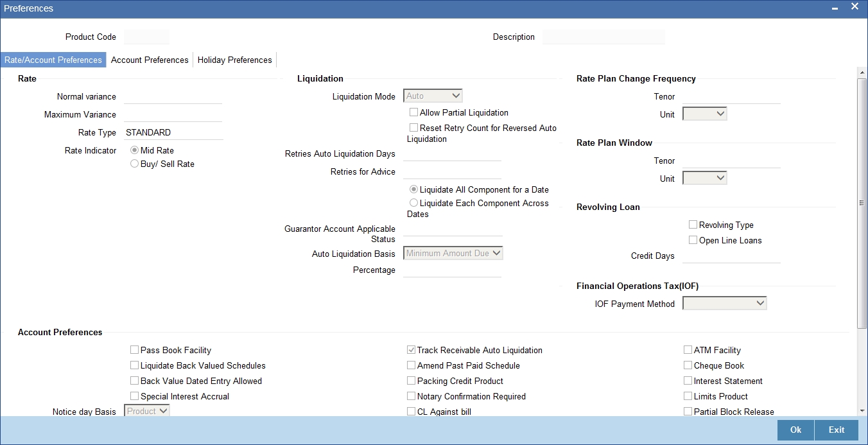Image resolution: width=868 pixels, height=445 pixels.
Task: Click the Maximum Variance input field
Action: (x=173, y=114)
